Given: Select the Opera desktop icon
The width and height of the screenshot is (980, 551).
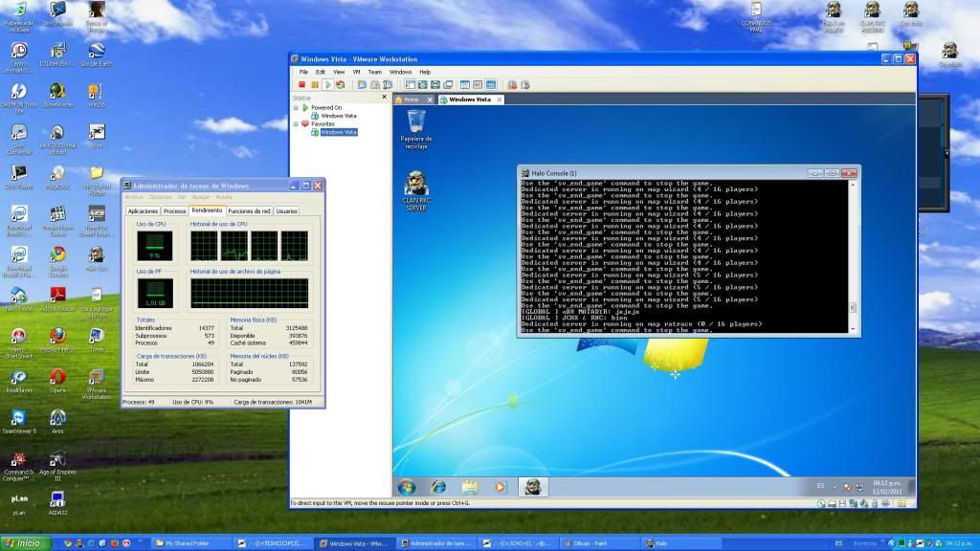Looking at the screenshot, I should (57, 381).
